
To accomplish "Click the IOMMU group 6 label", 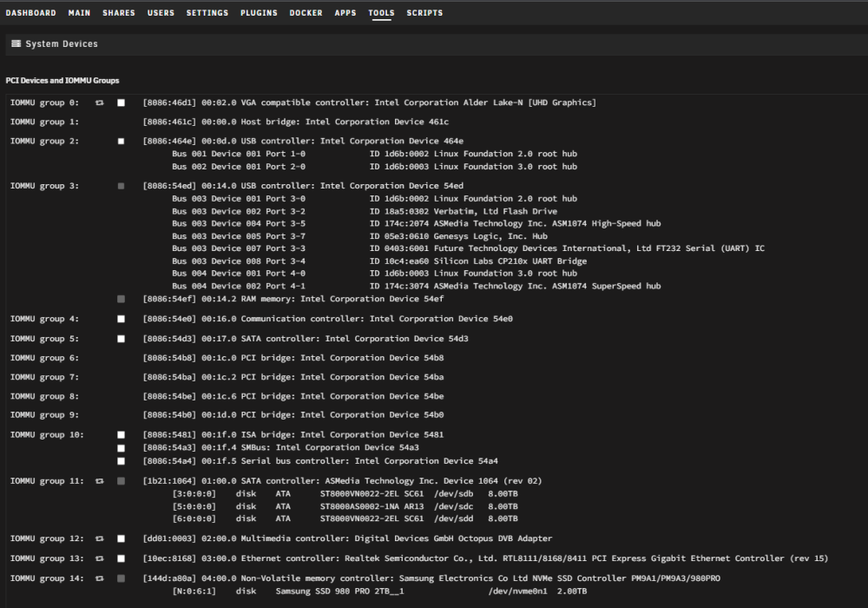I will pyautogui.click(x=44, y=358).
